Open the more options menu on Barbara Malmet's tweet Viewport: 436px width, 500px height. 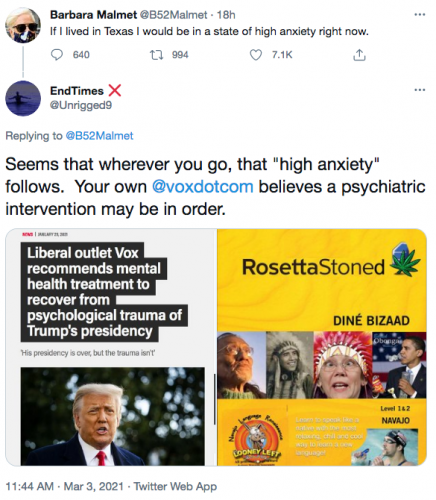pyautogui.click(x=420, y=15)
